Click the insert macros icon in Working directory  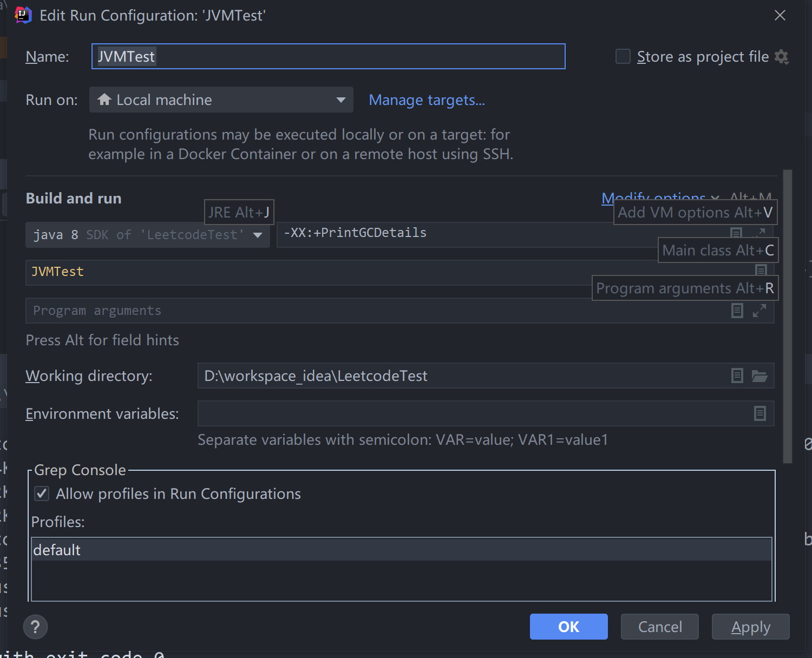click(x=737, y=376)
